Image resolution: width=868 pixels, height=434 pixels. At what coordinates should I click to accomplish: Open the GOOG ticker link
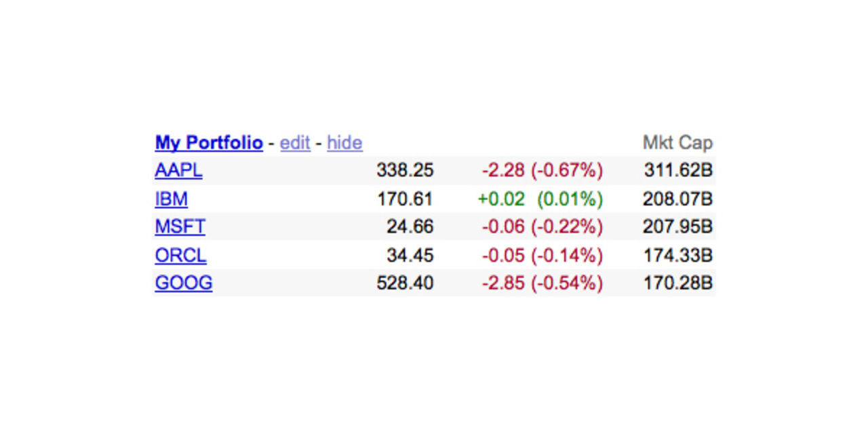183,283
